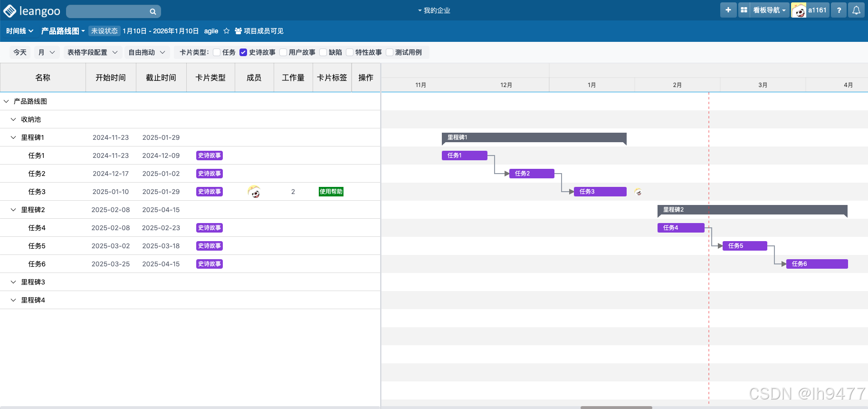Viewport: 868px width, 409px height.
Task: Click the member avatar in the 任务3 row
Action: [x=254, y=192]
